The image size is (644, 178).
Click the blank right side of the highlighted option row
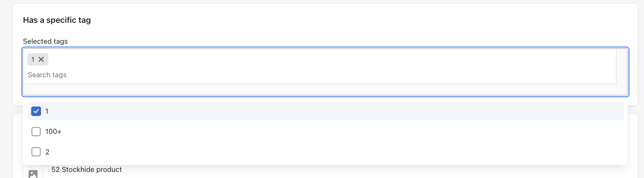(x=418, y=111)
